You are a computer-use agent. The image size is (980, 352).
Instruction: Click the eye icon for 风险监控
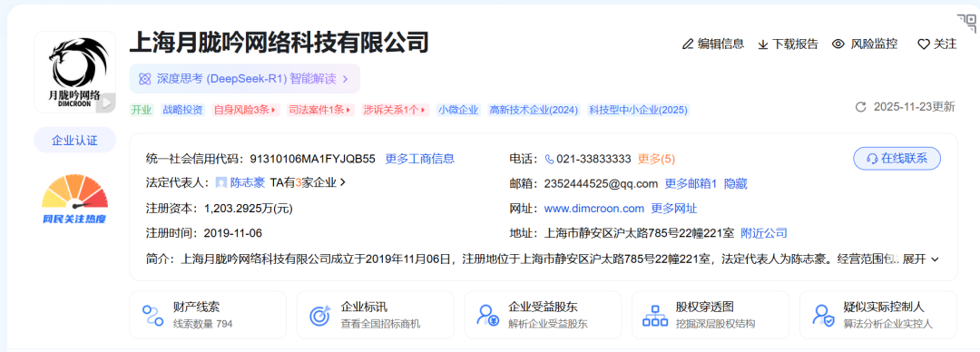pos(838,44)
